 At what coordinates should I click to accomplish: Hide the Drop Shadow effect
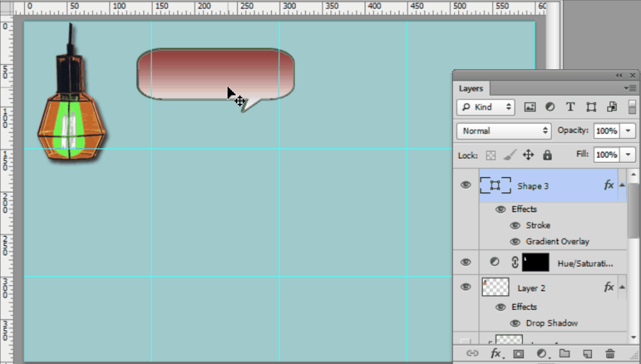click(x=515, y=324)
